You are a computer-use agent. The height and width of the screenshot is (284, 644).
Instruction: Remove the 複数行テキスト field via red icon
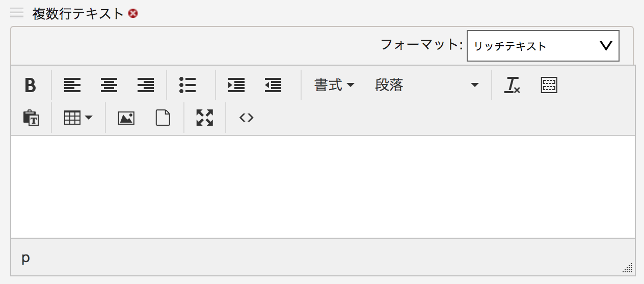click(133, 14)
